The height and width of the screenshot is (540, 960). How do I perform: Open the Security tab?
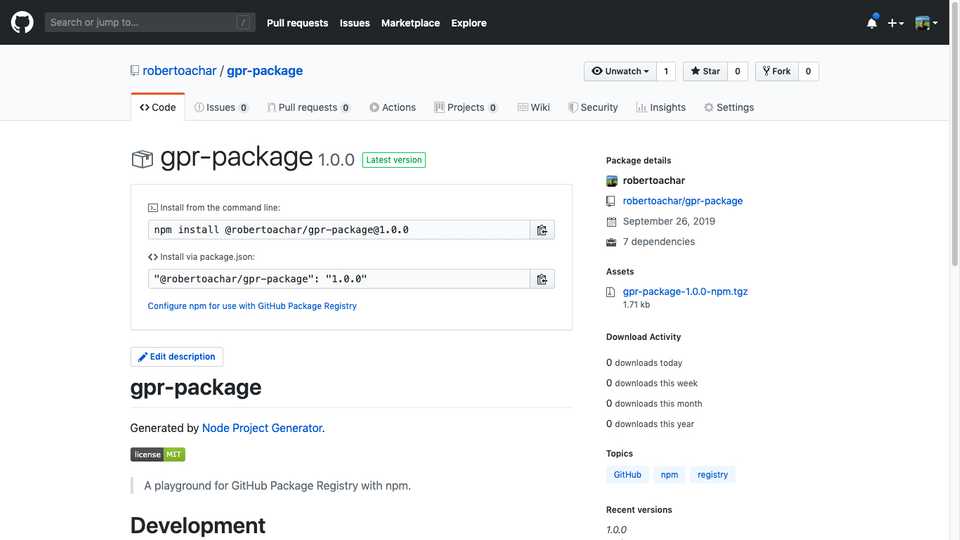593,107
